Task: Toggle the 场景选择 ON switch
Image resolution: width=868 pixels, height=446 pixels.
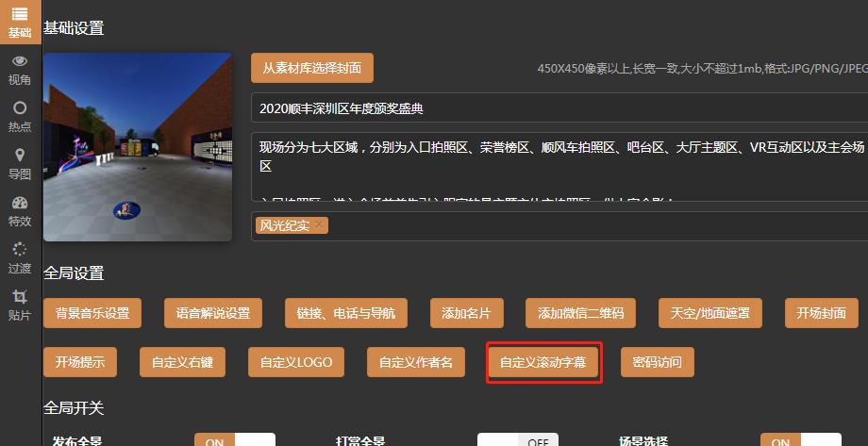Action: [801, 440]
